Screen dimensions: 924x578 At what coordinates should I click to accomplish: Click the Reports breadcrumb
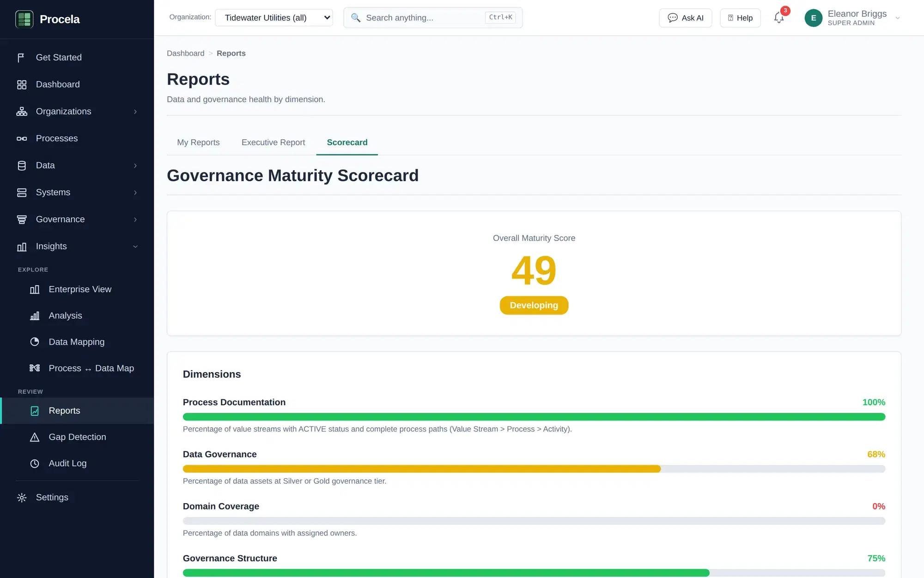(x=231, y=53)
